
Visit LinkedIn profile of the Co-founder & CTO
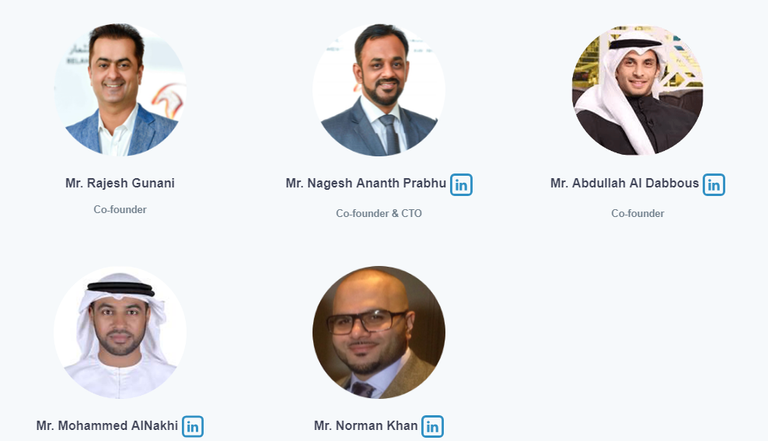461,185
